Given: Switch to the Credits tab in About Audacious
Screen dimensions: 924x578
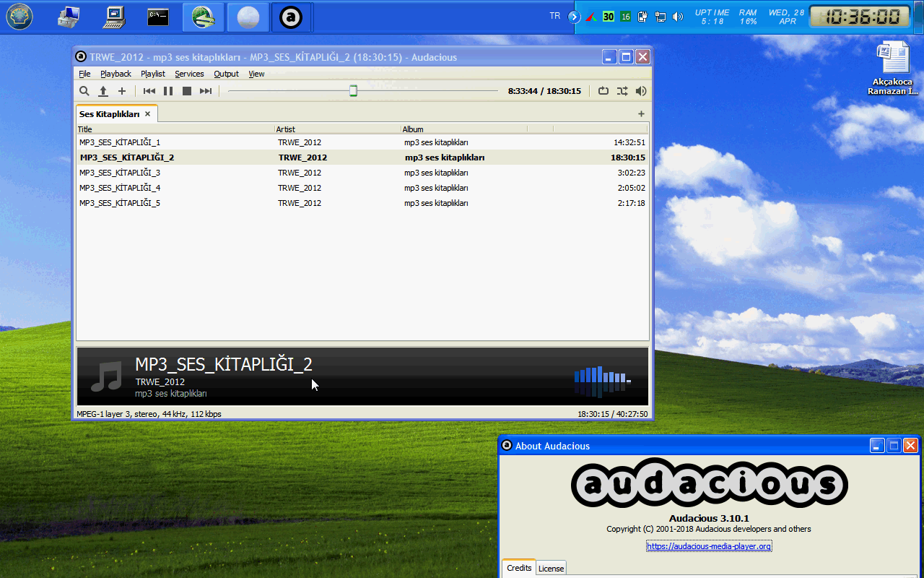Looking at the screenshot, I should (x=519, y=568).
